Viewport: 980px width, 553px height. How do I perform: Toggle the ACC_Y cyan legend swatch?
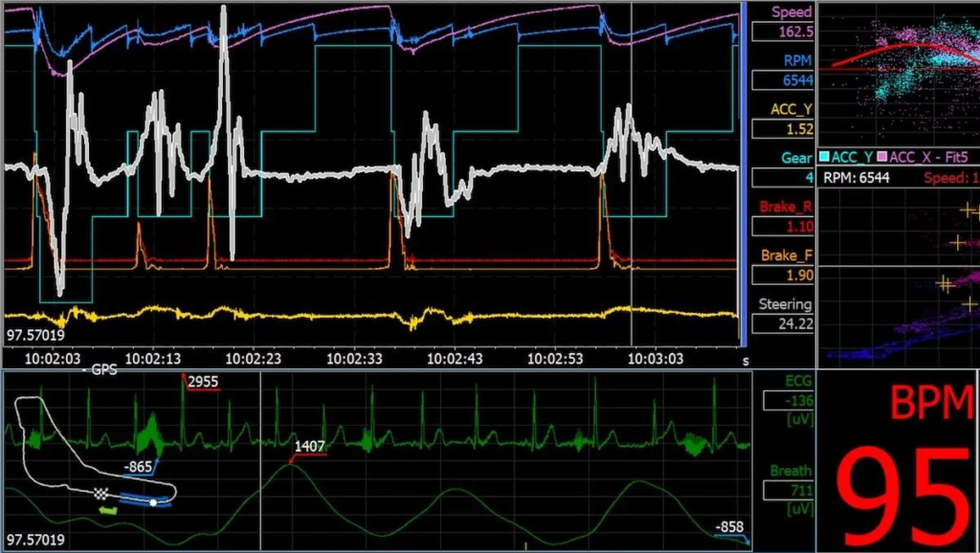point(825,157)
